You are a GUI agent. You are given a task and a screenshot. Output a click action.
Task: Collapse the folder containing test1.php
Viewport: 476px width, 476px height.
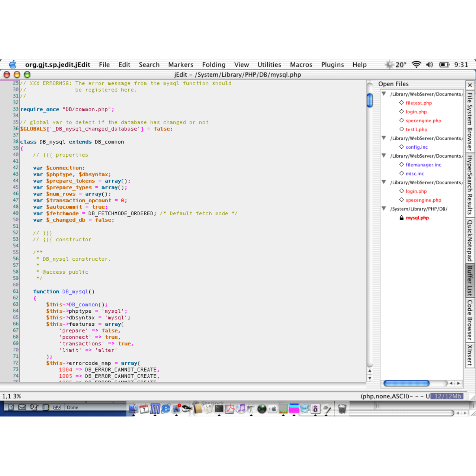[x=384, y=94]
